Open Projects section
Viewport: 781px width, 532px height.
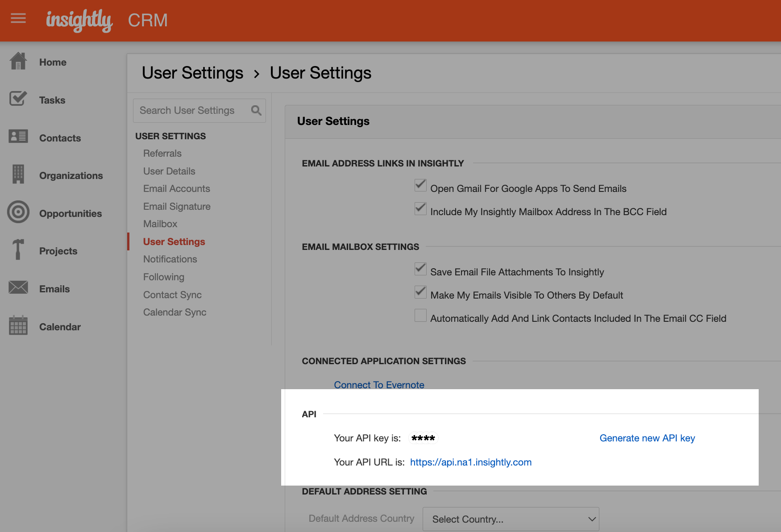coord(58,251)
